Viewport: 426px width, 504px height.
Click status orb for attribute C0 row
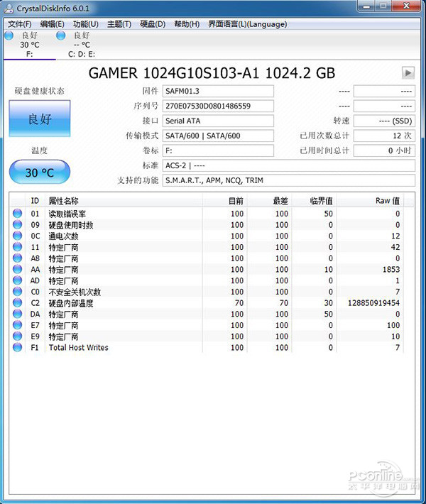point(17,292)
